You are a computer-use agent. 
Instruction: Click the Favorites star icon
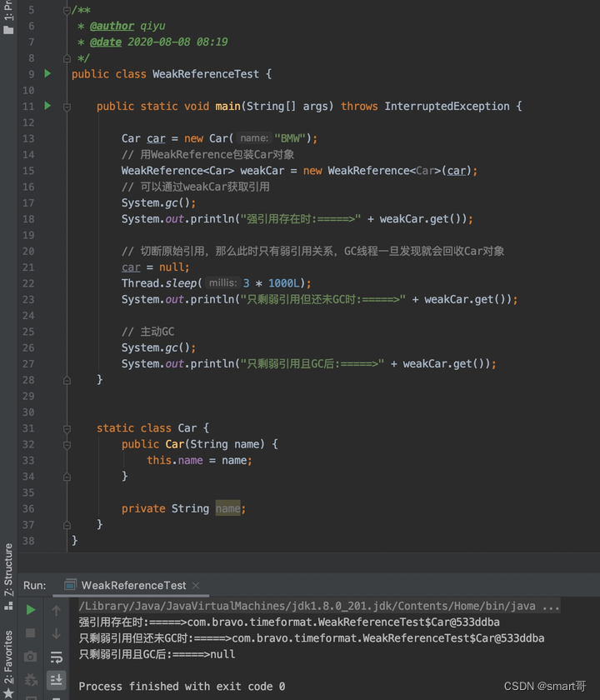click(8, 693)
